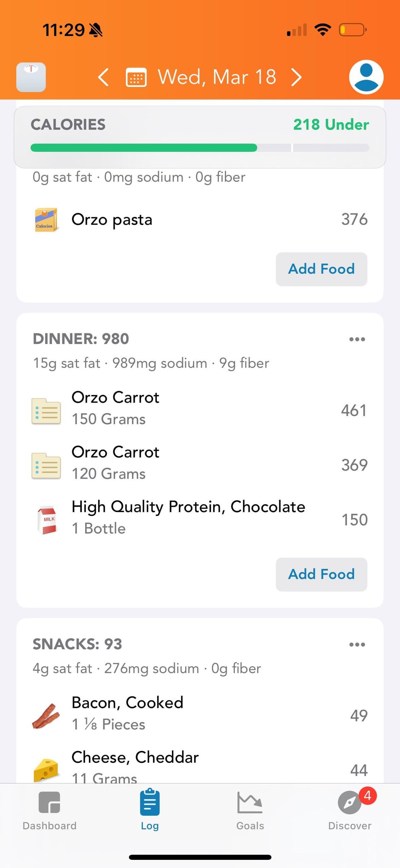Open Snacks options three-dot menu
Screen dimensions: 400x868
(357, 644)
